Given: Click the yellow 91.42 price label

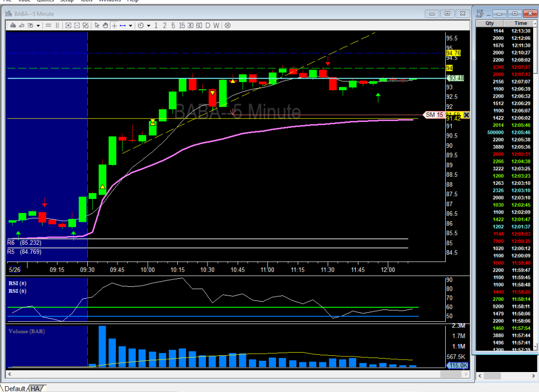Looking at the screenshot, I should pos(453,119).
